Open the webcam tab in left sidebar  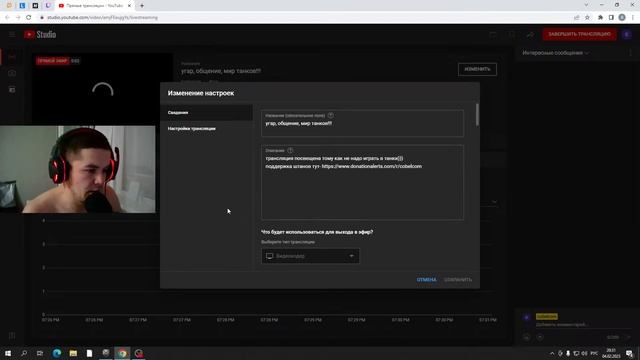click(12, 73)
